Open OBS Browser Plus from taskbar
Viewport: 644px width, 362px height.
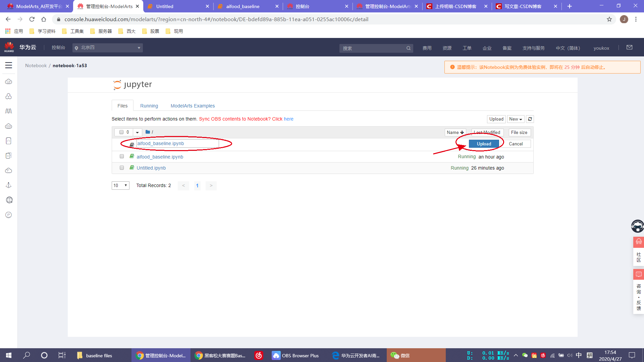(x=296, y=355)
